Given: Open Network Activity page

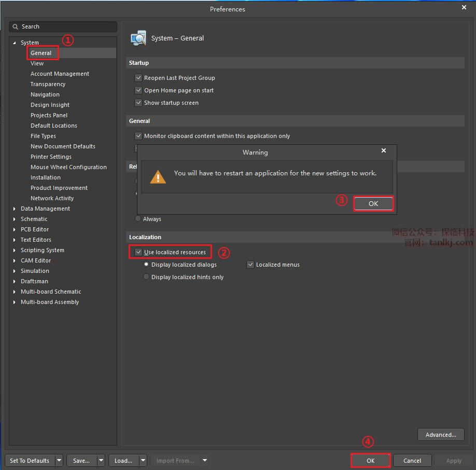Looking at the screenshot, I should tap(52, 198).
